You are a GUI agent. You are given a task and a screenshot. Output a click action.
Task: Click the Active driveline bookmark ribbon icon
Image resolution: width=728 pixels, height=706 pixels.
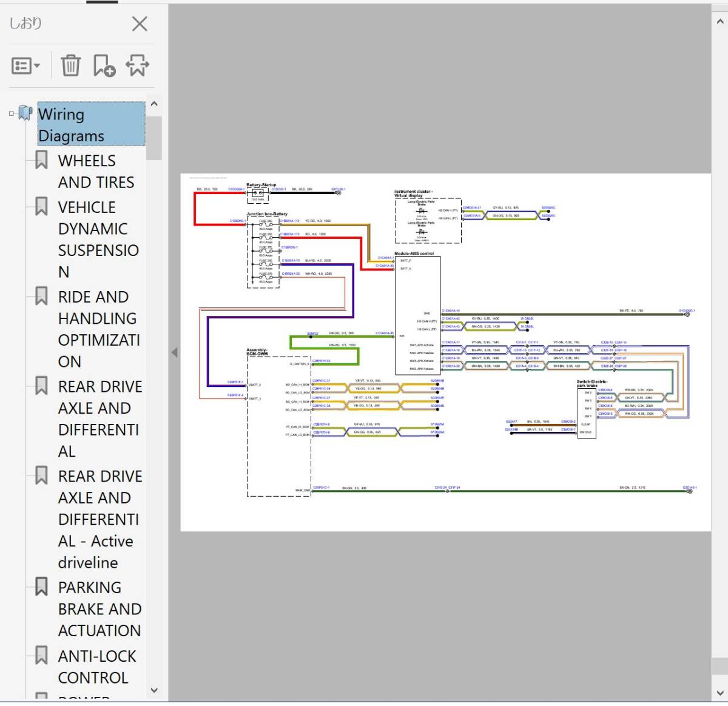tap(41, 476)
